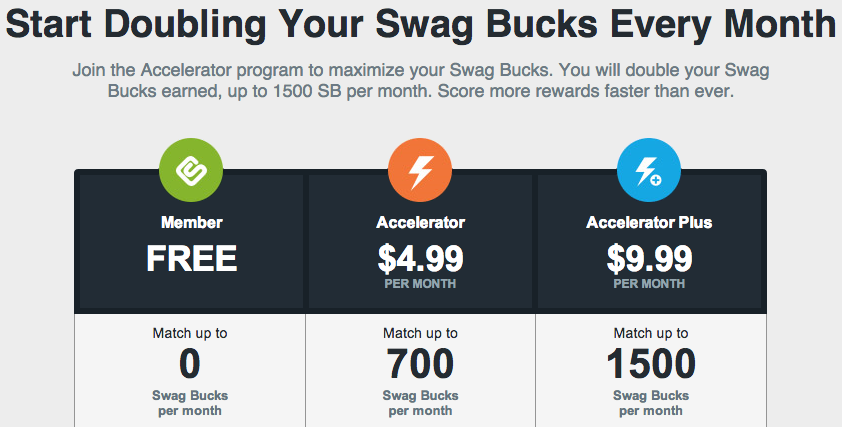The image size is (842, 427).
Task: Click the $4.99 price label
Action: tap(420, 258)
